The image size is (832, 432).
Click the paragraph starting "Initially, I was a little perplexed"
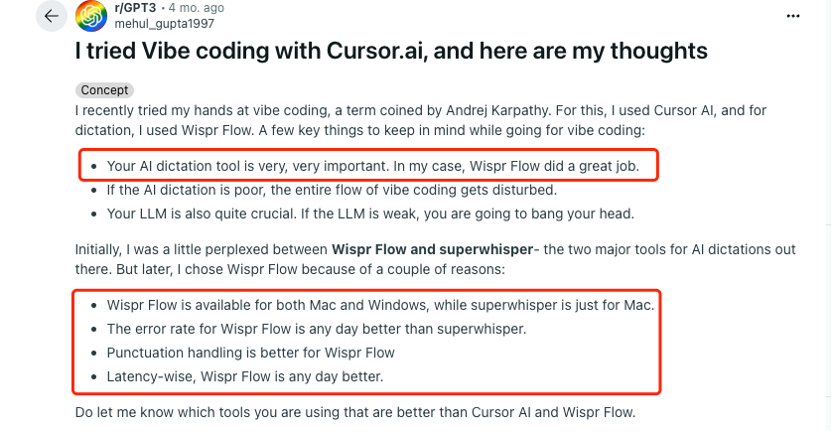coord(200,249)
